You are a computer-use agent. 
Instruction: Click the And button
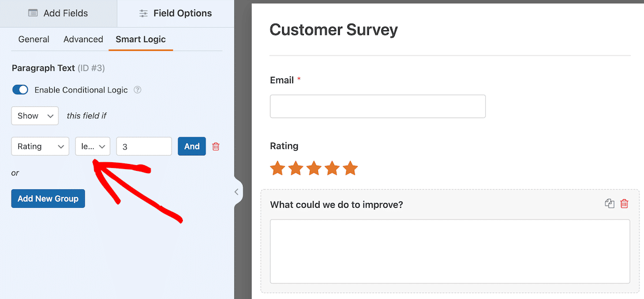(192, 147)
